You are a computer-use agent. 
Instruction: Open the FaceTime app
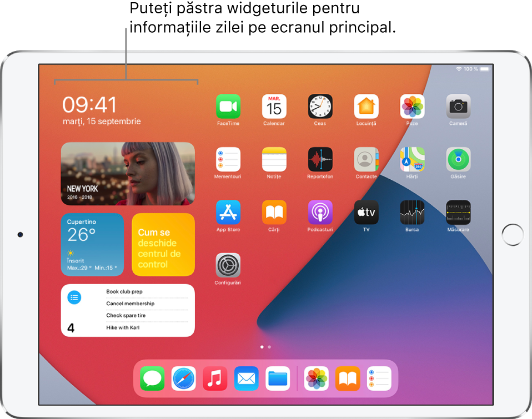click(x=228, y=106)
